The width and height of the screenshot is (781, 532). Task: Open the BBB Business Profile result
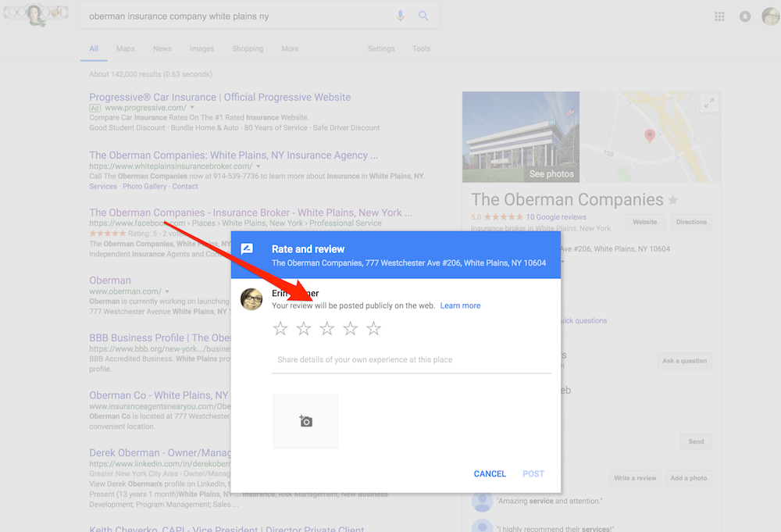point(160,337)
